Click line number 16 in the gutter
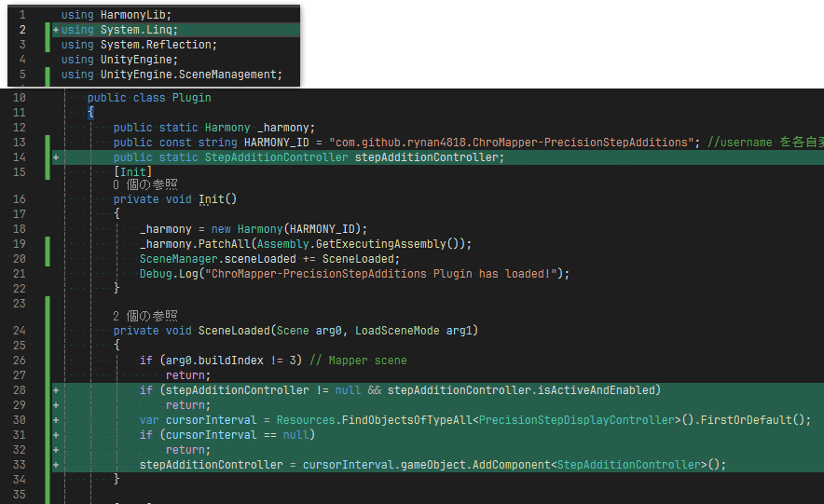824x504 pixels. [20, 199]
